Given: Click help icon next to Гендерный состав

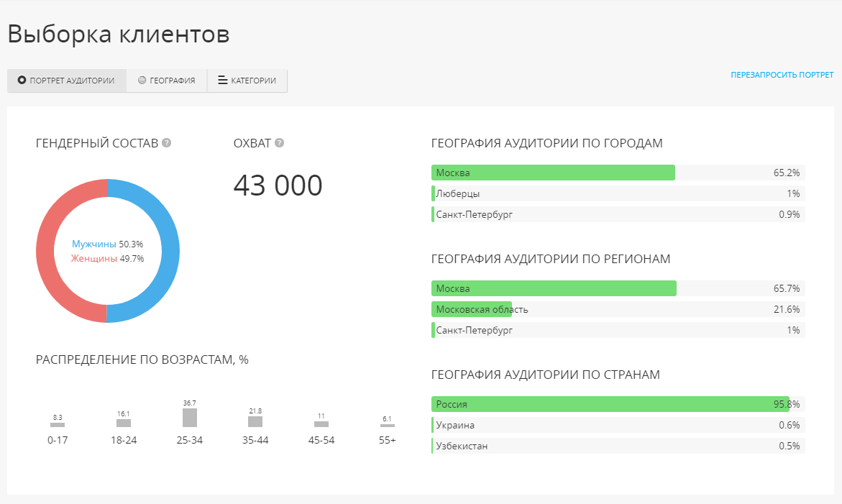Looking at the screenshot, I should tap(167, 143).
